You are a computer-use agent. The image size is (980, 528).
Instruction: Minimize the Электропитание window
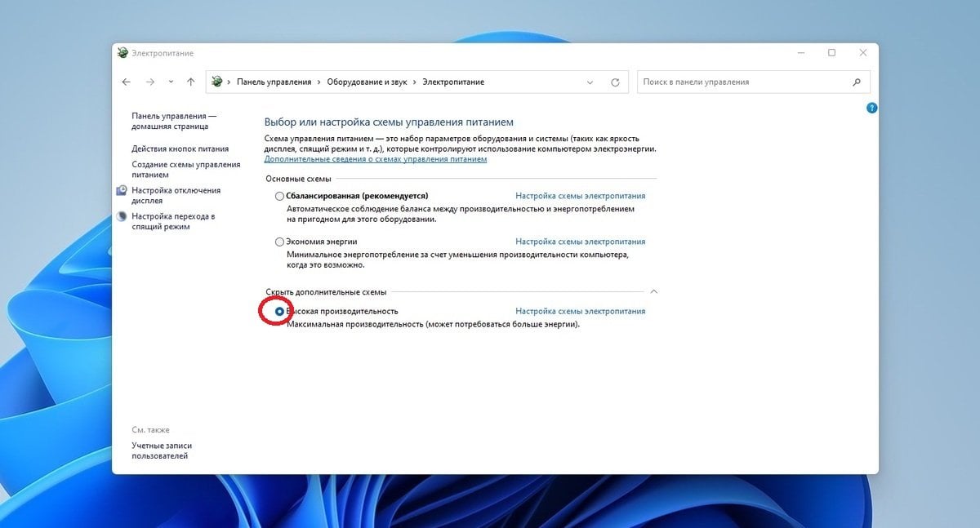click(800, 53)
